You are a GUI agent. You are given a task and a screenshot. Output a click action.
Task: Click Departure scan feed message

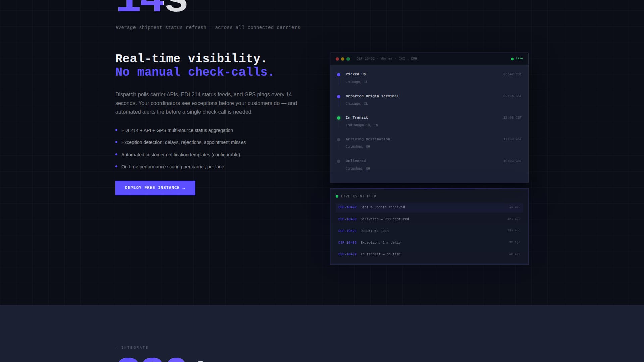[375, 231]
